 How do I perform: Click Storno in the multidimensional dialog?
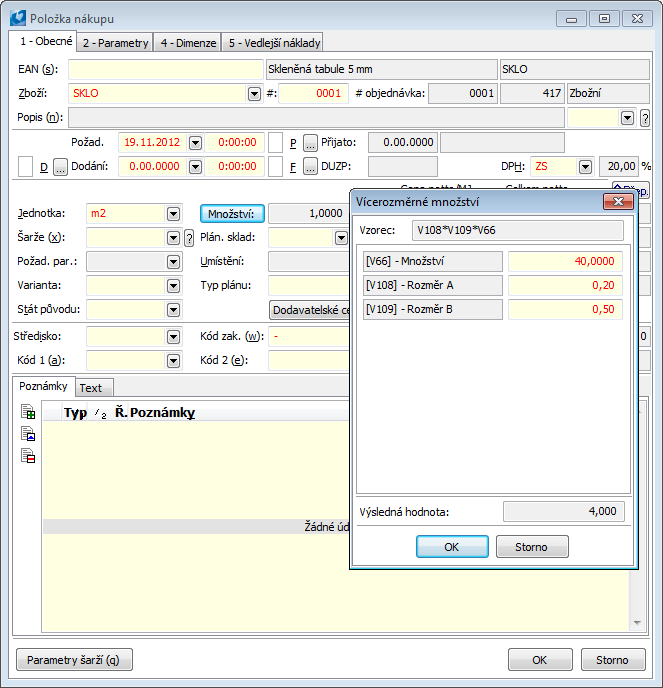coord(531,547)
